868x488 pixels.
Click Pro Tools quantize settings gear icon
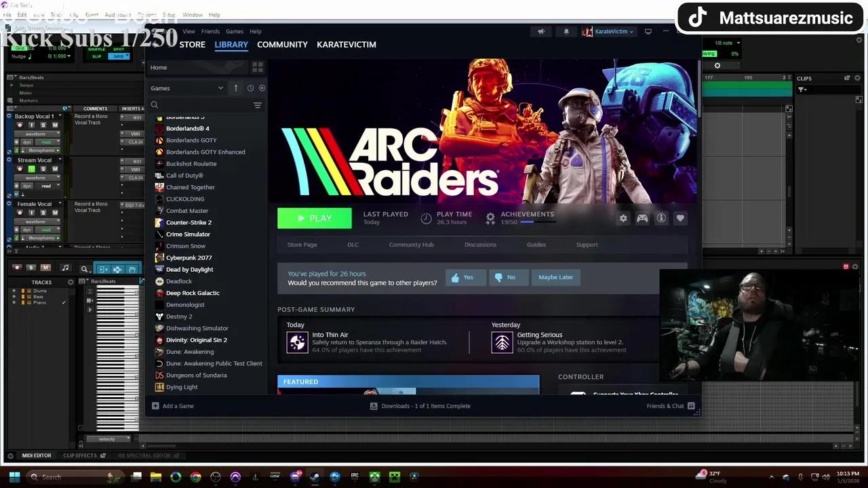pos(717,66)
